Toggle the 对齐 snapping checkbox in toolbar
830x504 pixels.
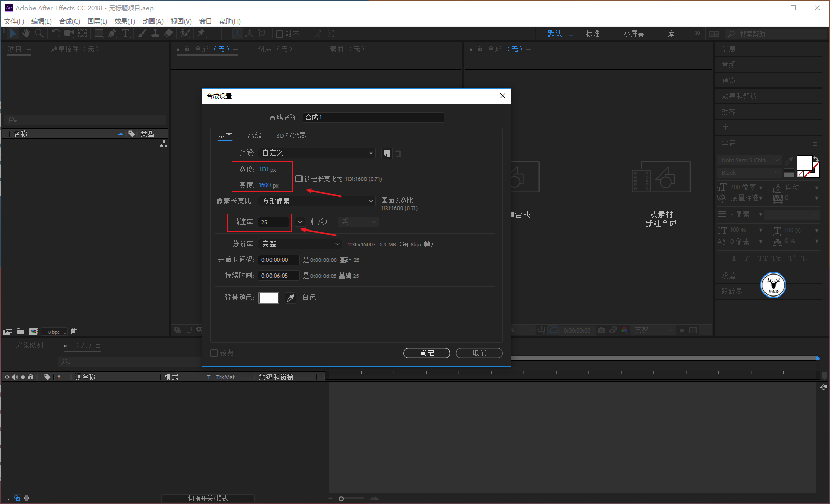(x=279, y=34)
